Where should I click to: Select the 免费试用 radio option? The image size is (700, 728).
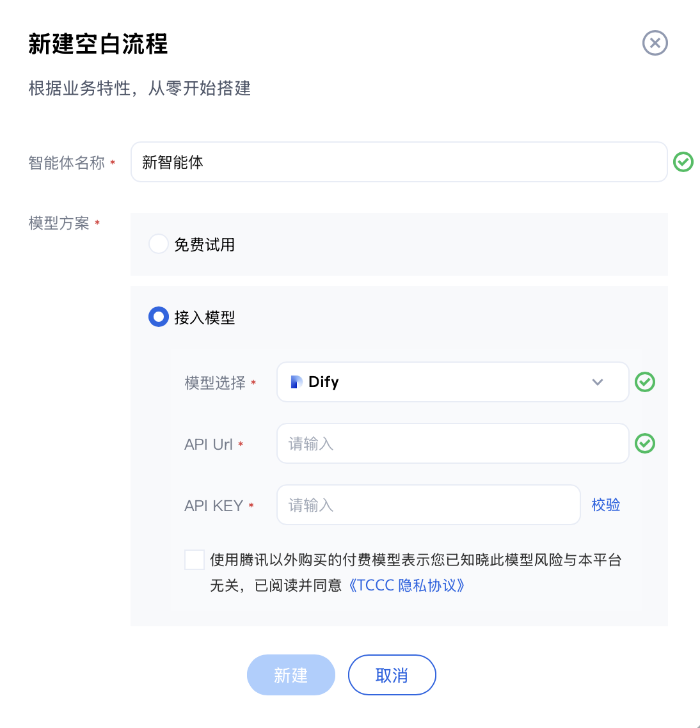tap(159, 244)
